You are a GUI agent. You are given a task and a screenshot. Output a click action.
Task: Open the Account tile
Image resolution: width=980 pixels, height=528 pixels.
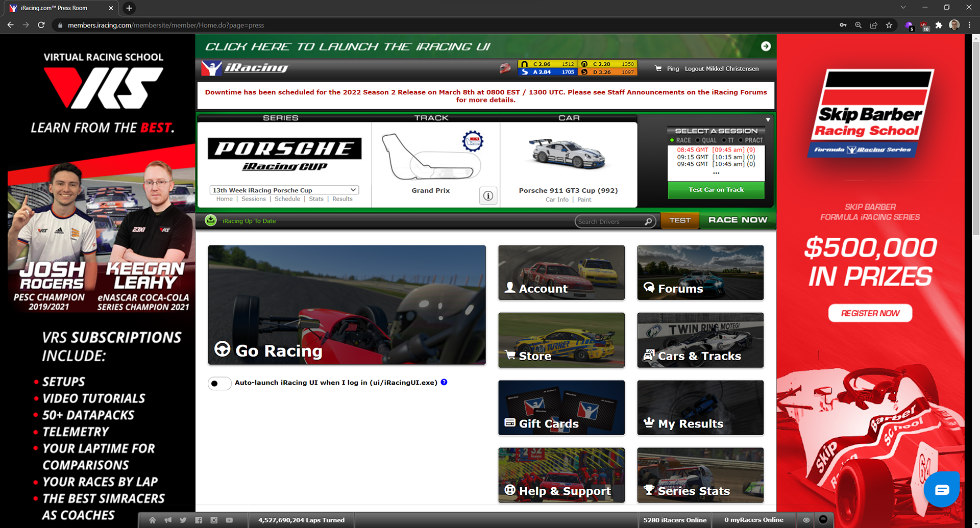(561, 272)
